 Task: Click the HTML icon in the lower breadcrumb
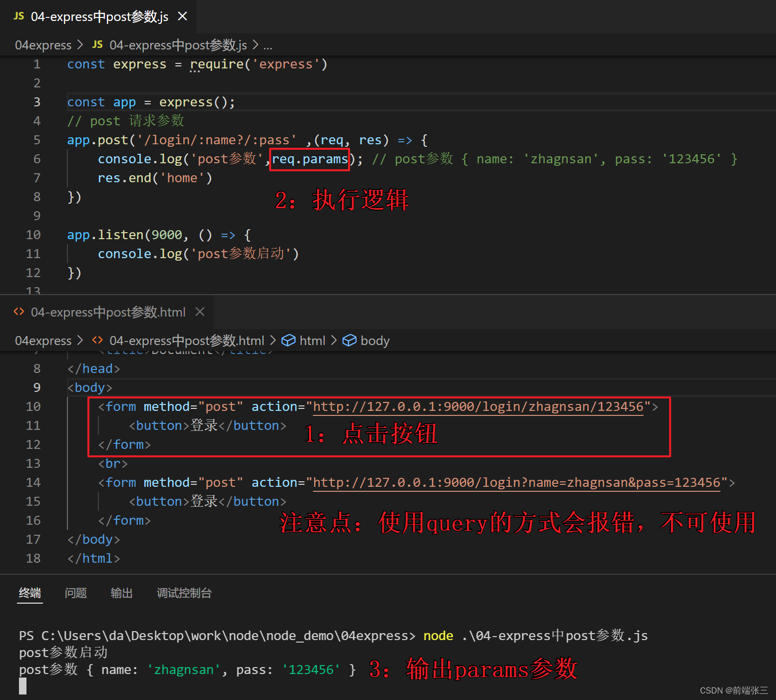coord(97,341)
